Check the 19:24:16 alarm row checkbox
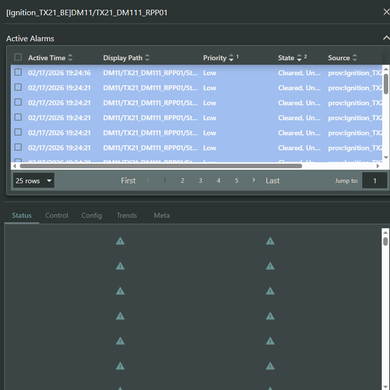The height and width of the screenshot is (390, 390). 18,72
